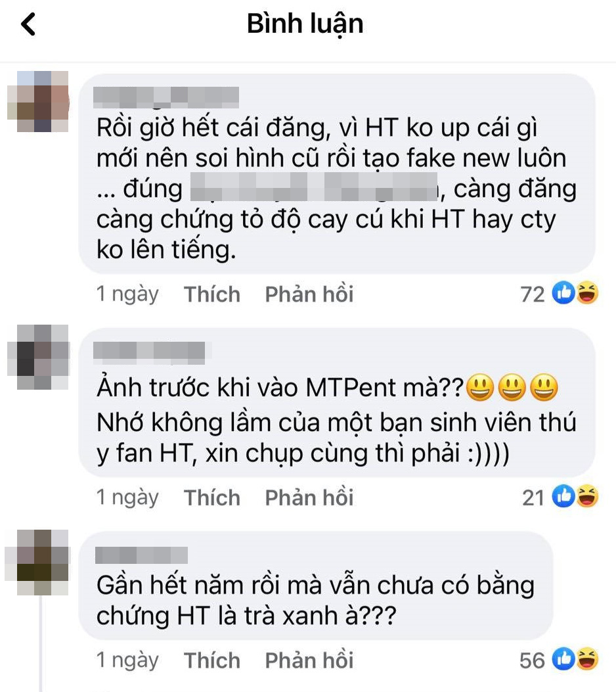The width and height of the screenshot is (616, 692).
Task: Tap Phản hồi under the MTPent comment
Action: 309,497
